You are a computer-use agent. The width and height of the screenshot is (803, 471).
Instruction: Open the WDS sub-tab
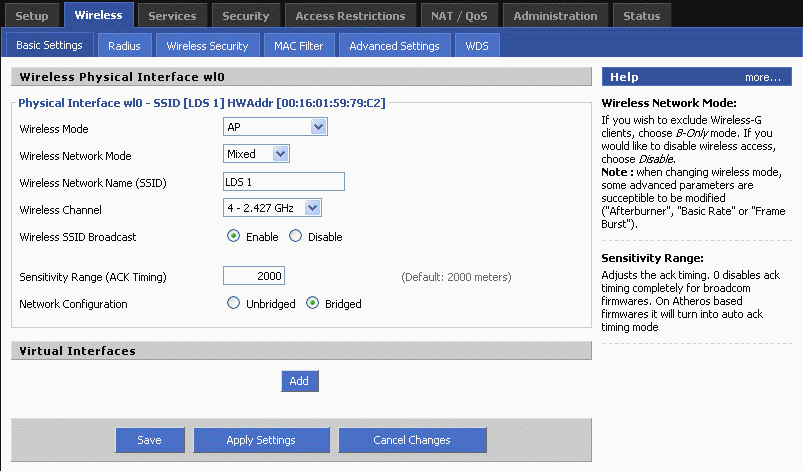(x=476, y=46)
